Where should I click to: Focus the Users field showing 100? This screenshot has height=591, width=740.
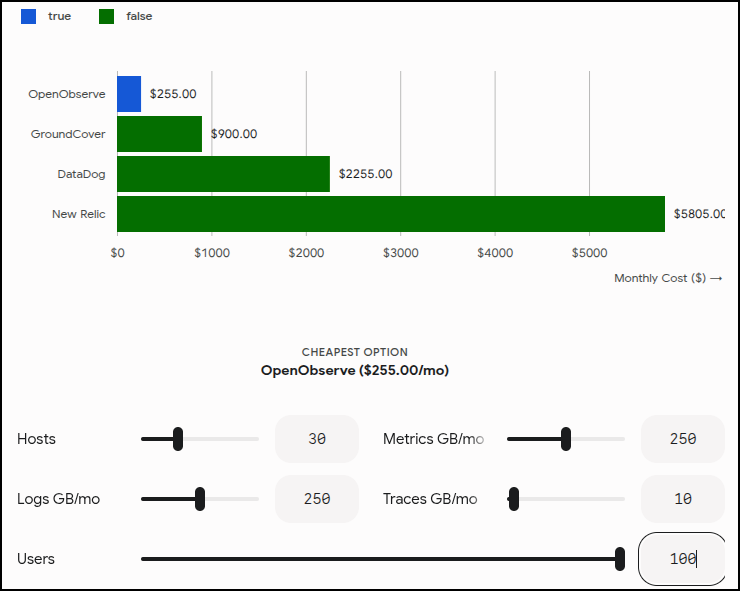point(682,559)
